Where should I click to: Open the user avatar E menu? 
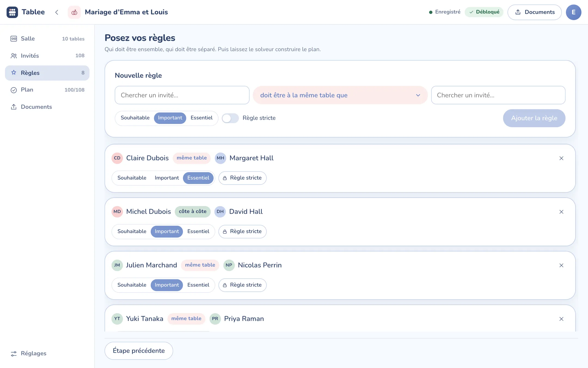(574, 12)
